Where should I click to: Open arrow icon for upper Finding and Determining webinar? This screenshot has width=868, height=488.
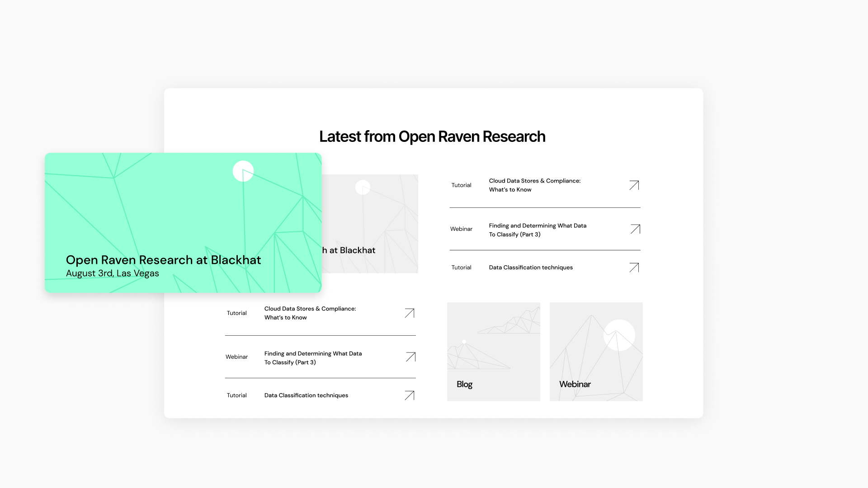[x=635, y=229]
